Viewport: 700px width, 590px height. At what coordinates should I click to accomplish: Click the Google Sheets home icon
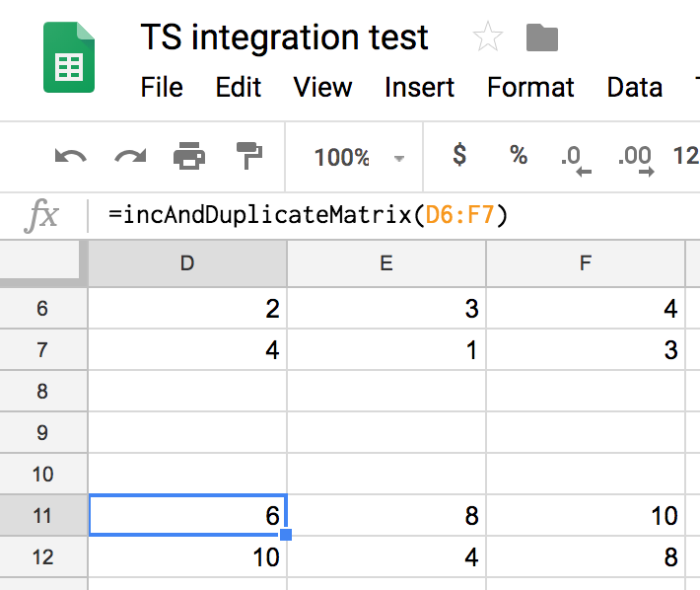(x=69, y=57)
